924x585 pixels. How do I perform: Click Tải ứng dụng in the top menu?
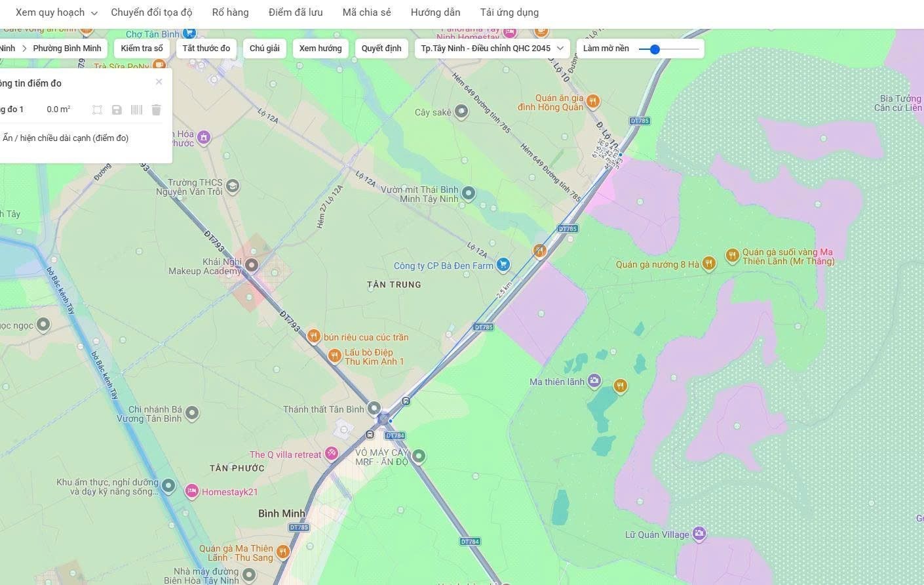click(509, 12)
